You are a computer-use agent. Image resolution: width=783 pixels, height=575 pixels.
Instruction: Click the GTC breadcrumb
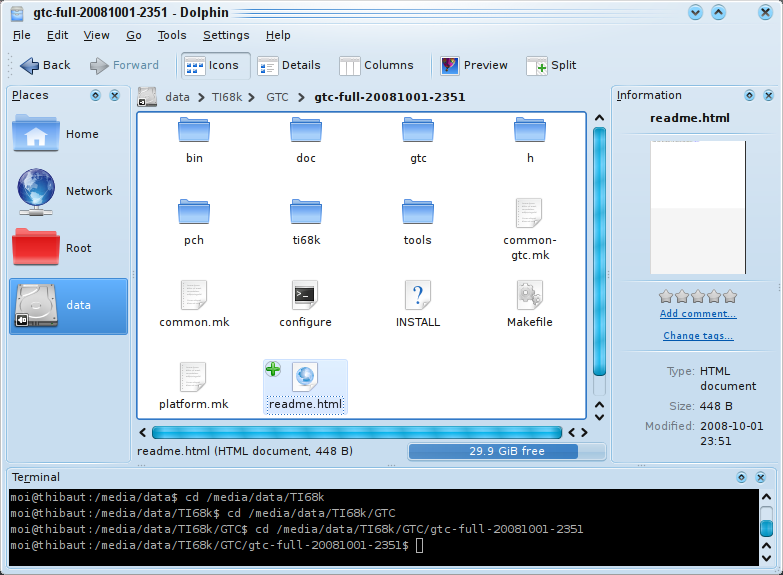(277, 97)
